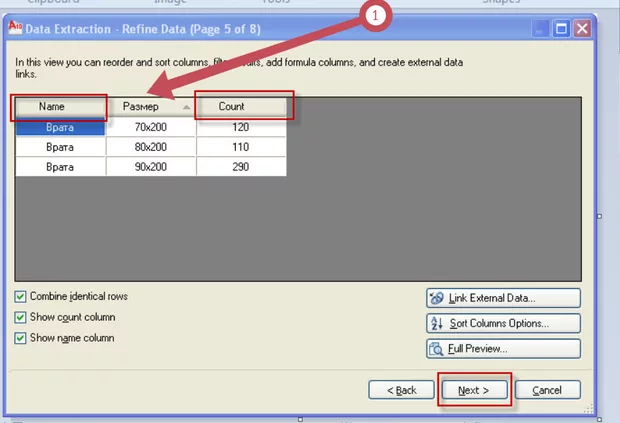Viewport: 620px width, 423px height.
Task: Open Link External Data dialog
Action: (503, 298)
